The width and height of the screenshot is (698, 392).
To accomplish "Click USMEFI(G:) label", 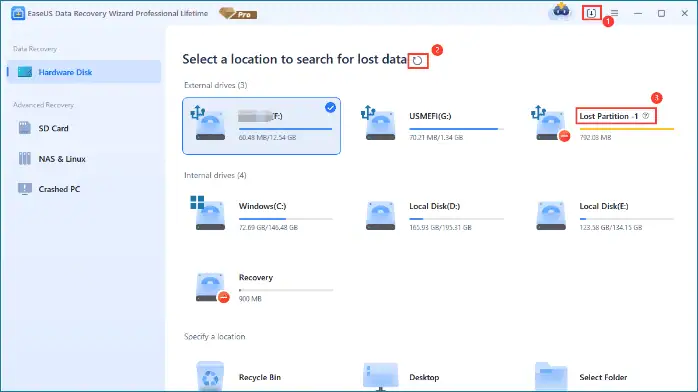I will pos(430,116).
